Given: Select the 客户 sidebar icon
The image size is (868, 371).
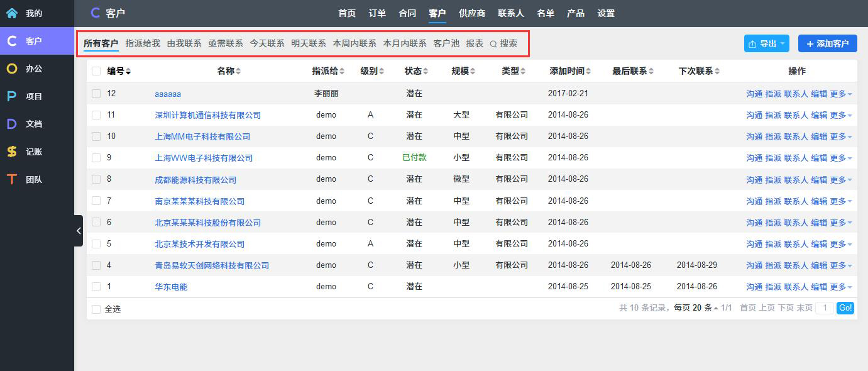Looking at the screenshot, I should [x=12, y=41].
